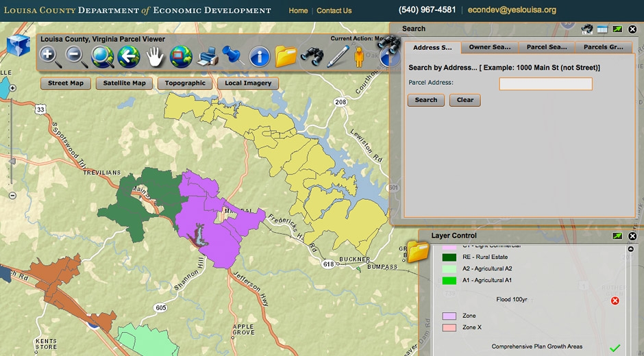Click RE - Rural Estate dark green swatch
Image resolution: width=644 pixels, height=356 pixels.
tap(449, 257)
